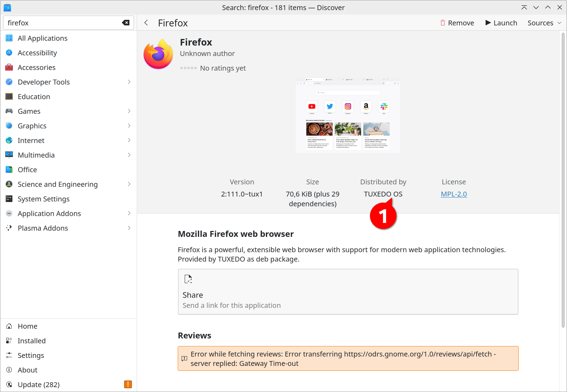The image size is (567, 392).
Task: Open the MPL-2.0 license link
Action: click(454, 194)
